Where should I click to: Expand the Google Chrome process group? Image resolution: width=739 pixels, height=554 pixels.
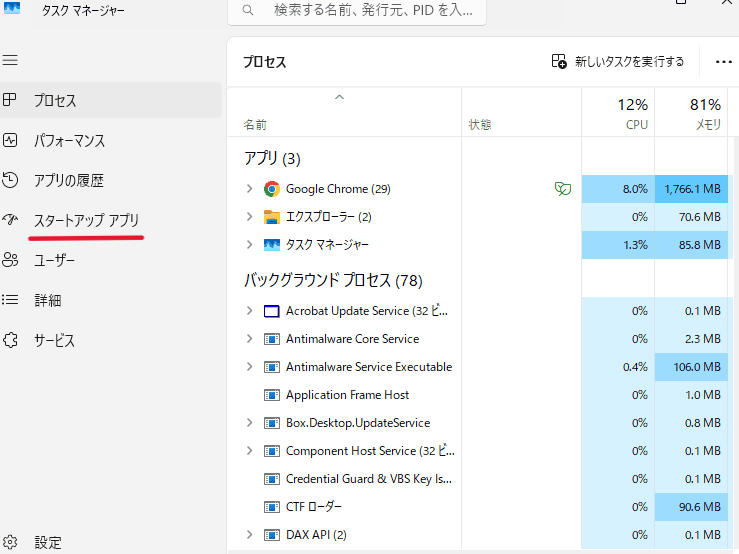click(x=249, y=189)
